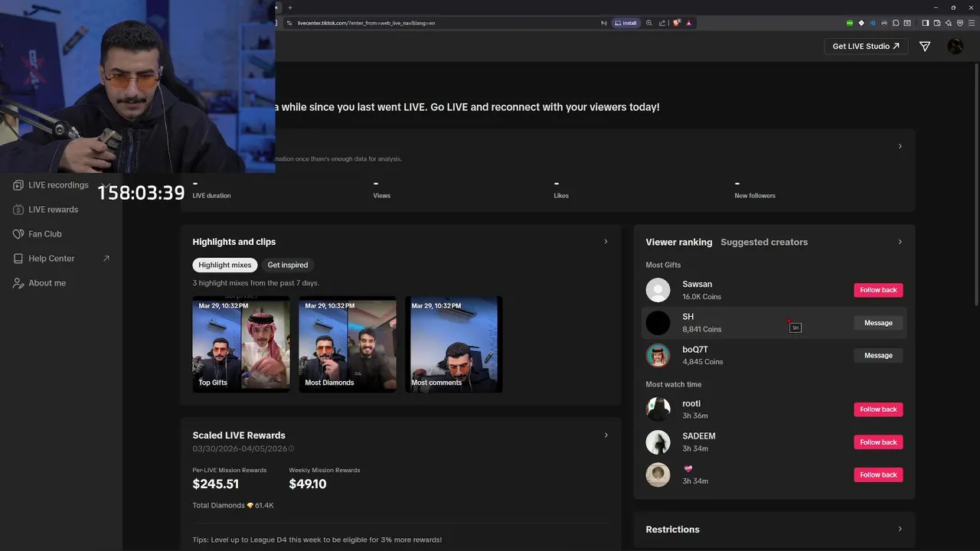Toggle the browser sidebar panel icon
Image resolution: width=980 pixels, height=551 pixels.
925,23
